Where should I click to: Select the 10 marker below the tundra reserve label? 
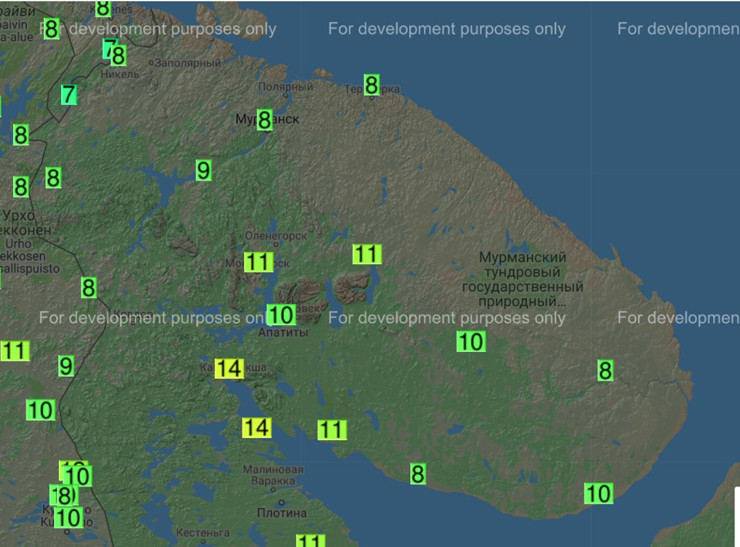[x=471, y=341]
